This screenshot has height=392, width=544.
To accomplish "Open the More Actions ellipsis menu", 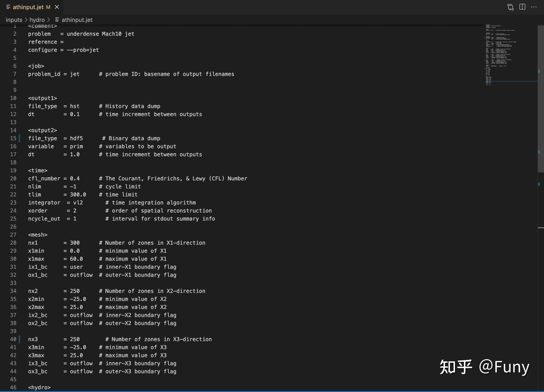I will coord(534,7).
